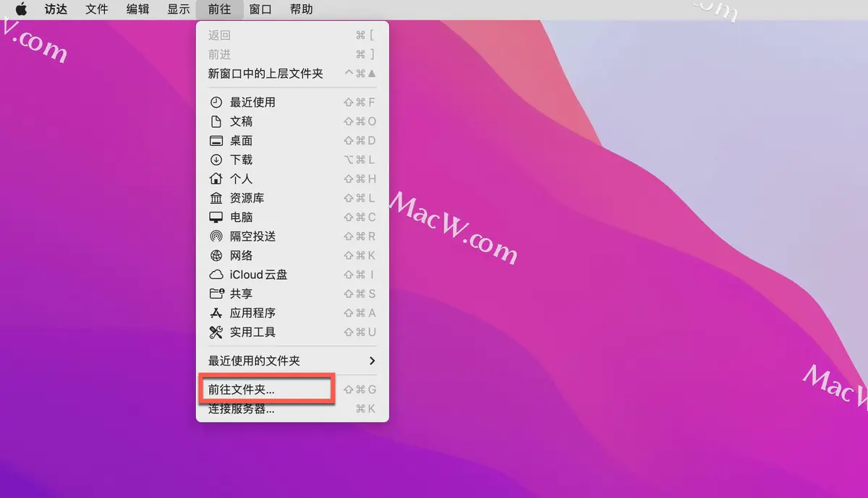Select the 资源库 library entry
The image size is (868, 498).
[x=246, y=197]
